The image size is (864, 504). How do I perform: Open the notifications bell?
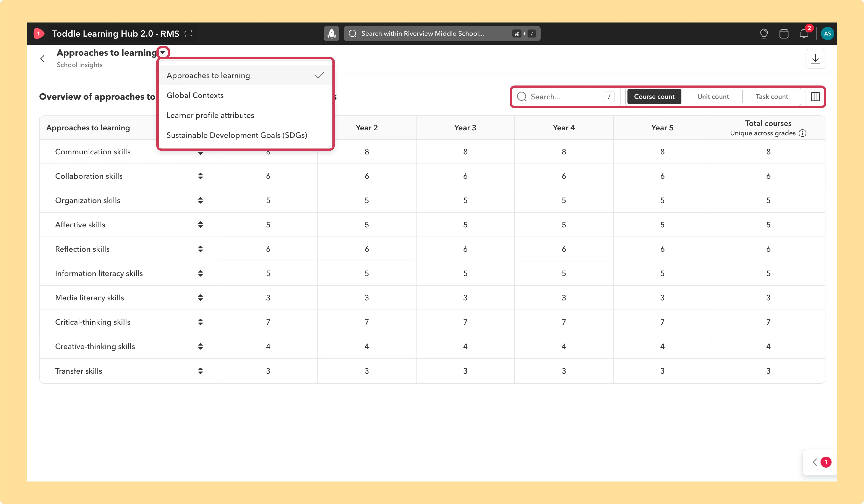(804, 34)
